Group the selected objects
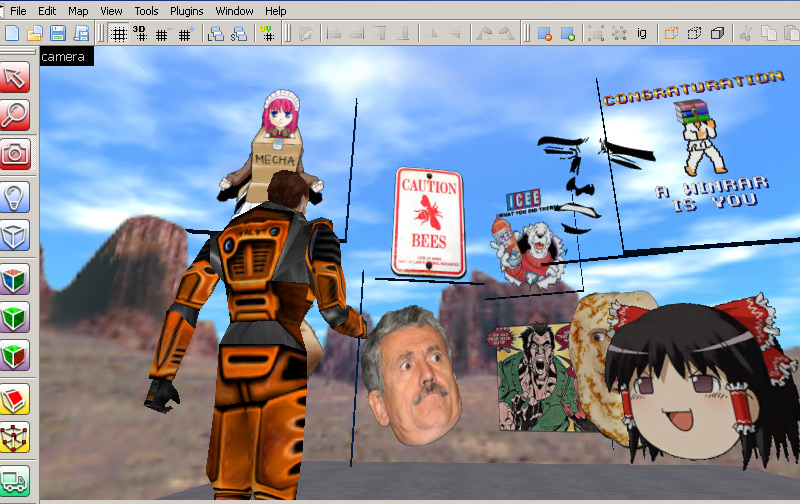This screenshot has height=504, width=800. (595, 34)
